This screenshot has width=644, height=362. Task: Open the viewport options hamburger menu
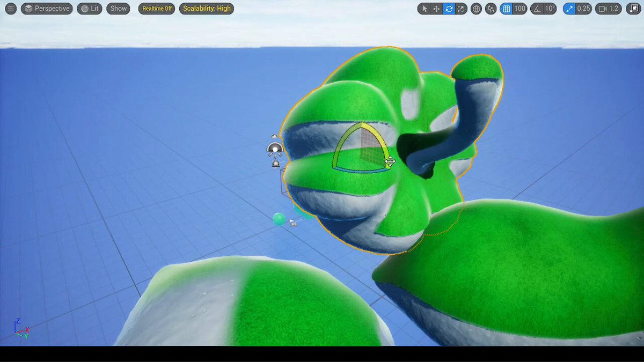pos(11,9)
